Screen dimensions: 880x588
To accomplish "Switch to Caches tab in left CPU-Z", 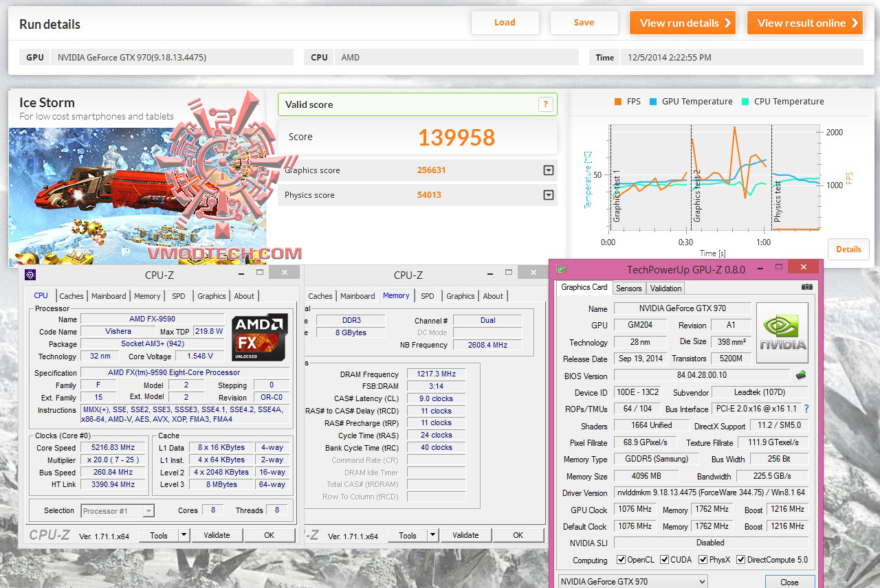I will (71, 296).
